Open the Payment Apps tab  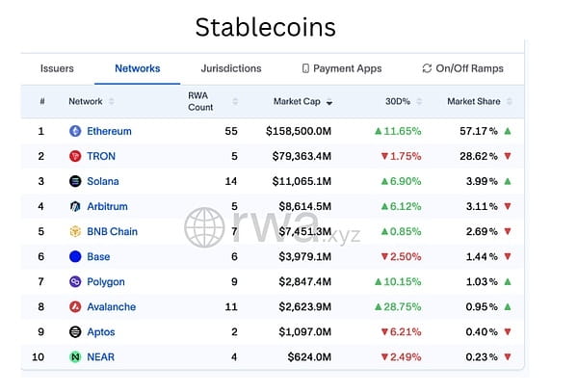pos(342,68)
